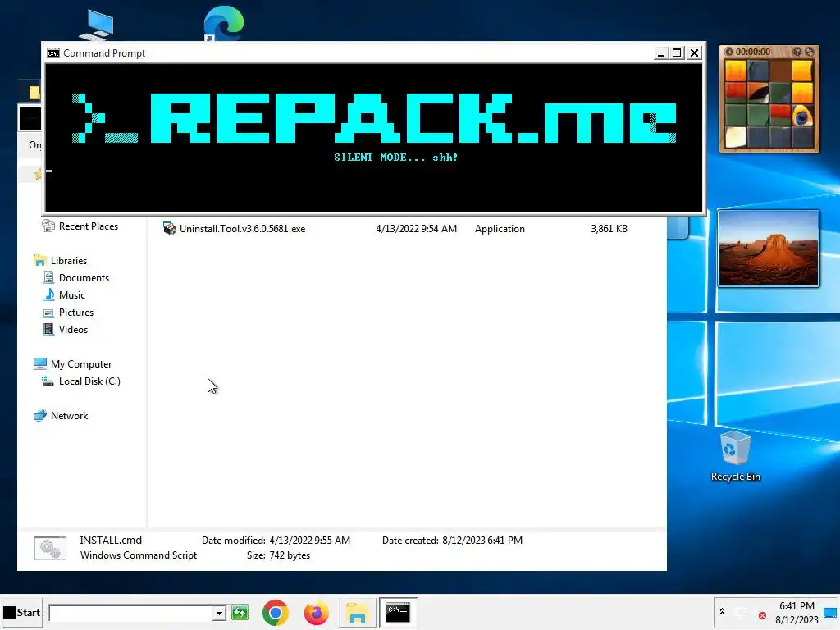Image resolution: width=840 pixels, height=630 pixels.
Task: Select Network in the navigation pane
Action: pyautogui.click(x=61, y=415)
